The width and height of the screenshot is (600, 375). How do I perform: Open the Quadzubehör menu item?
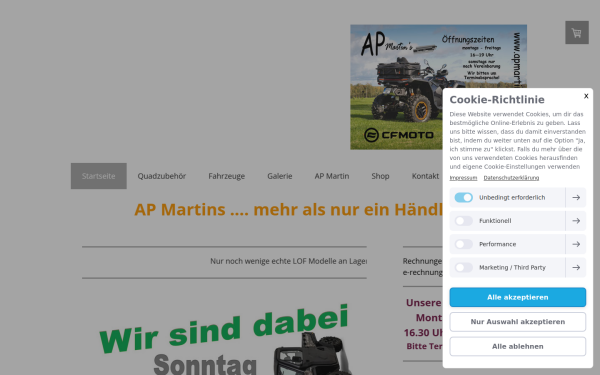[162, 176]
